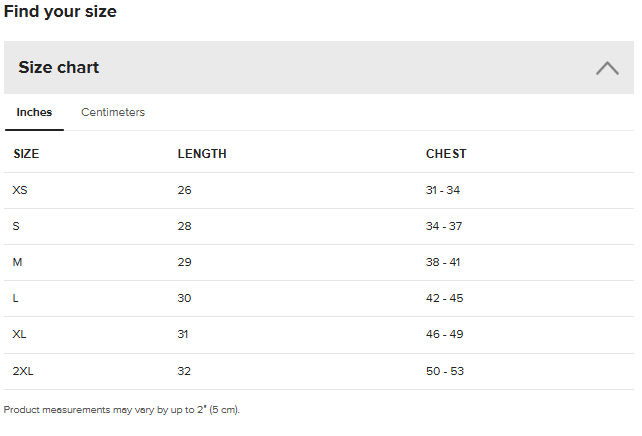Click the SIZE column header
The width and height of the screenshot is (642, 436).
click(x=26, y=154)
